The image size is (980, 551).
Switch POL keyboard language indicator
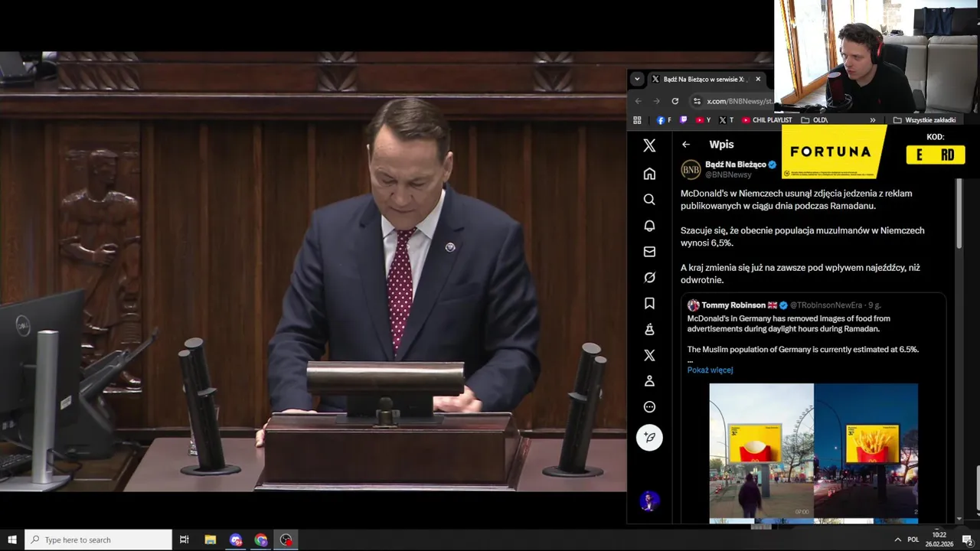tap(913, 540)
